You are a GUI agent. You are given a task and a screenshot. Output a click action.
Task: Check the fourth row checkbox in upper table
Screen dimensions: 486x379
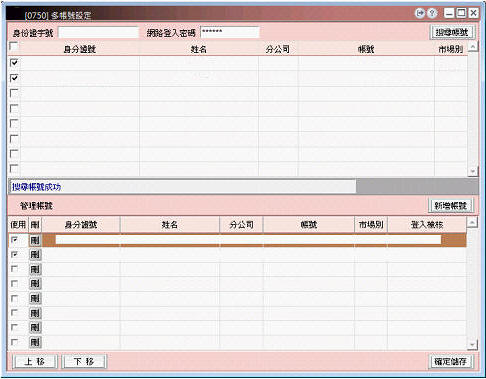(x=14, y=108)
